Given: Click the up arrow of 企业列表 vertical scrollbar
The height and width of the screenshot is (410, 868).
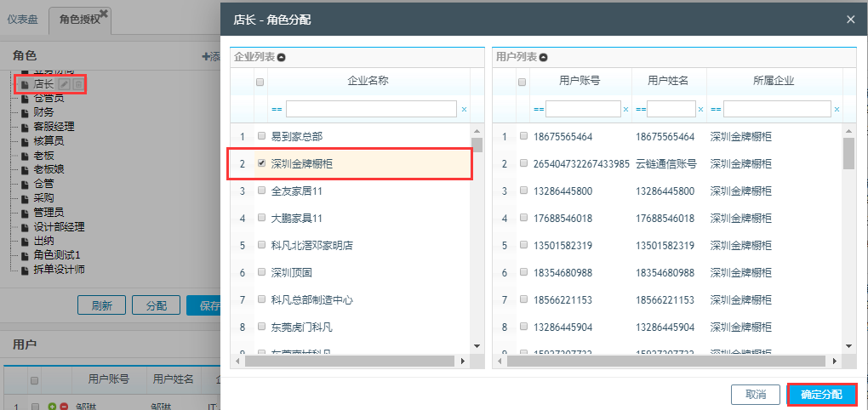Looking at the screenshot, I should coord(477,131).
